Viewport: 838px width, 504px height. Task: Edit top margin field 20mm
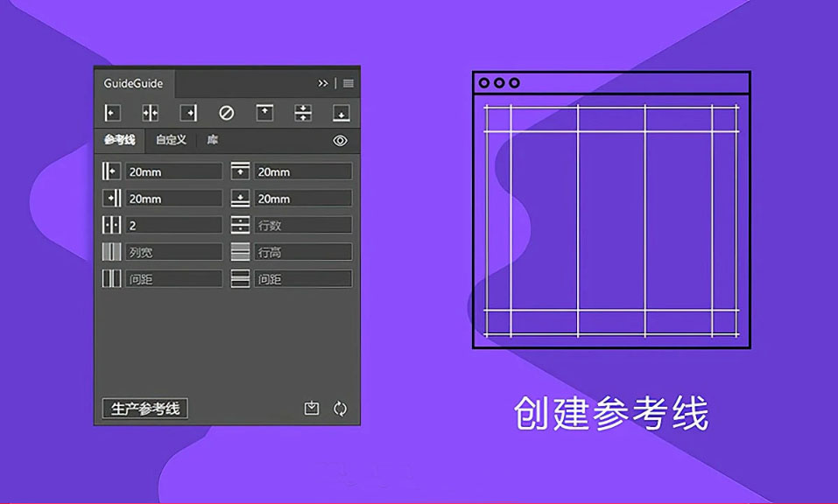(x=303, y=171)
